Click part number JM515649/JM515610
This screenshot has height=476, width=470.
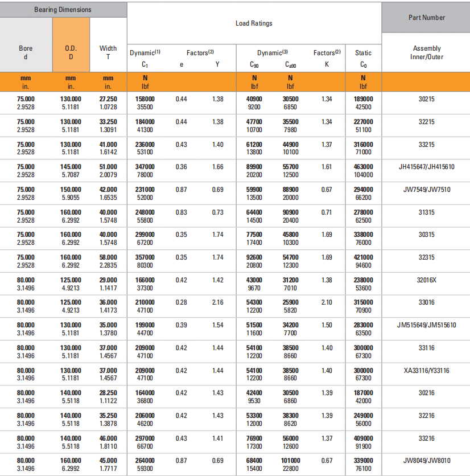pyautogui.click(x=426, y=325)
